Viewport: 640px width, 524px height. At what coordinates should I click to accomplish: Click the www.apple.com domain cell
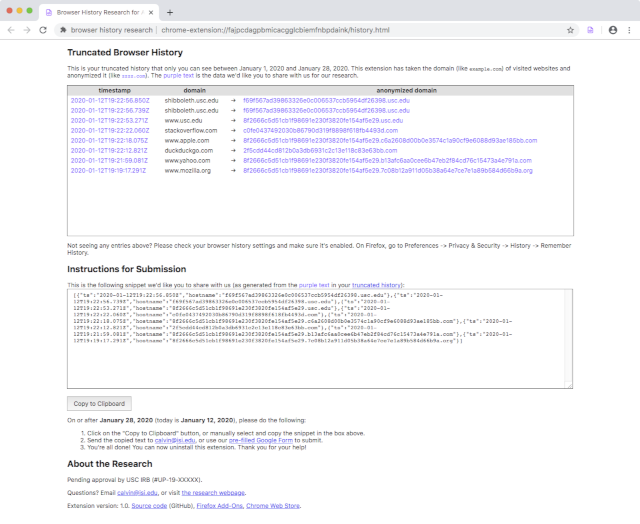pyautogui.click(x=187, y=140)
